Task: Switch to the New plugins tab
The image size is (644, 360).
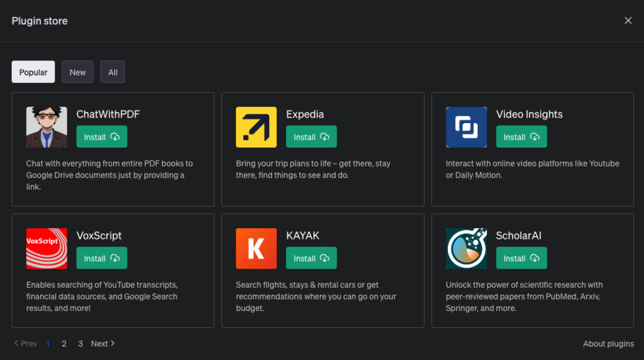Action: 77,72
